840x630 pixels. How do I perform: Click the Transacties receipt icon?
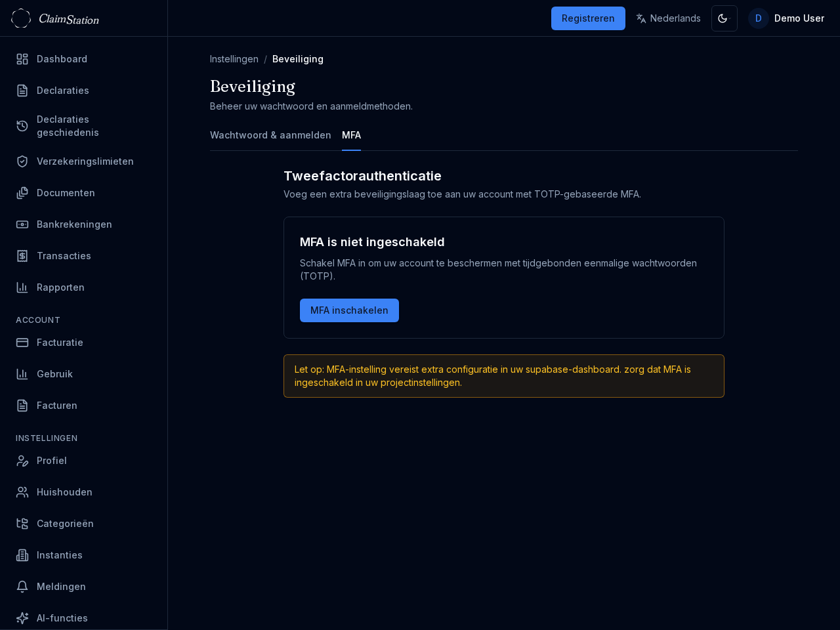22,256
